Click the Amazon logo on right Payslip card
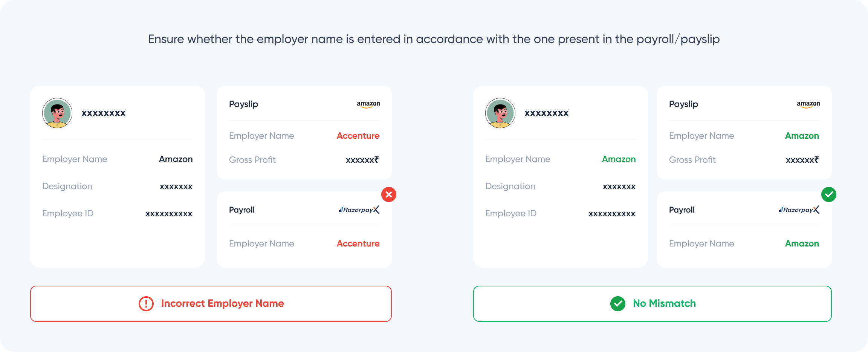The width and height of the screenshot is (868, 352). 808,104
